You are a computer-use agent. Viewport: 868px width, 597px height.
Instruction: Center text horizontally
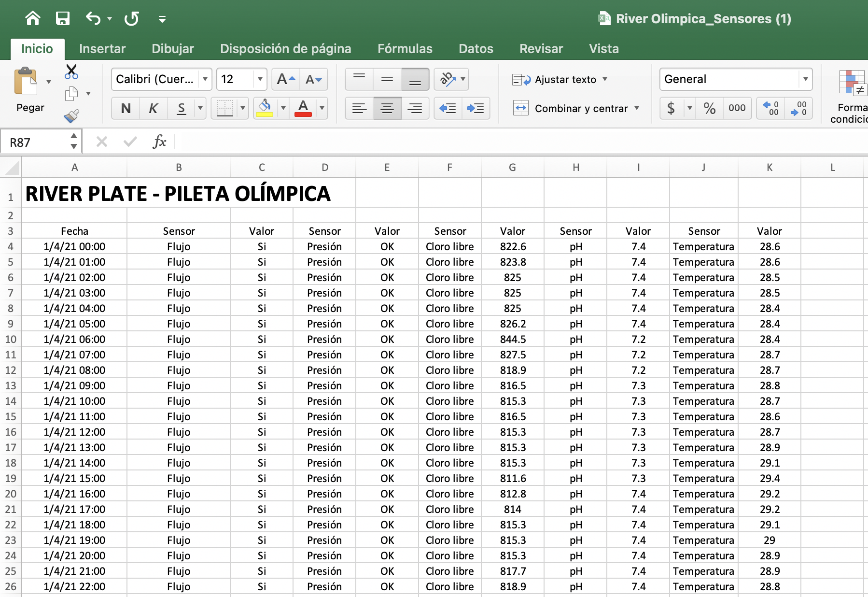click(x=387, y=108)
